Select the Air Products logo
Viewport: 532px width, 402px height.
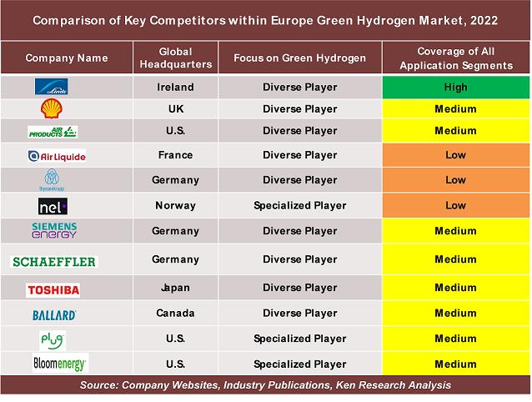click(x=53, y=132)
